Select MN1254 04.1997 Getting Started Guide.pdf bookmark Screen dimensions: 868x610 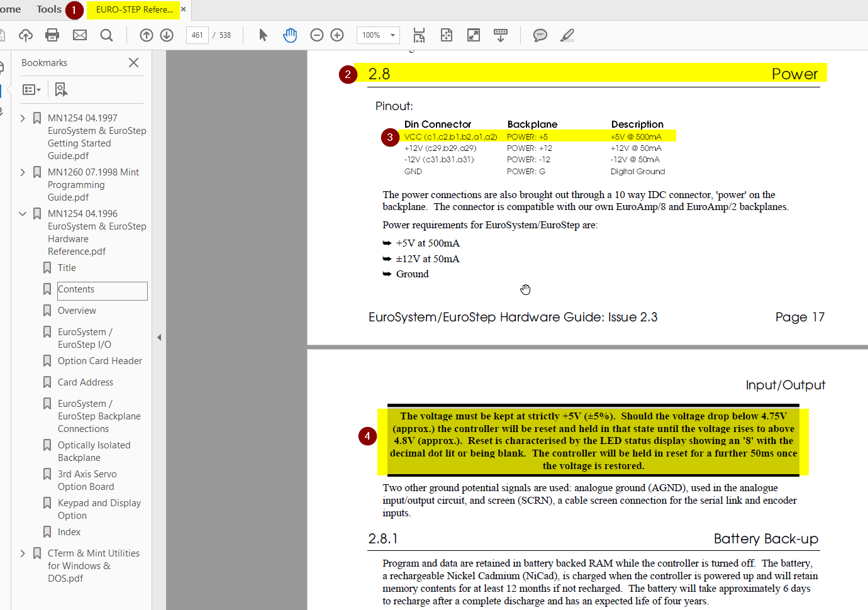click(x=96, y=137)
